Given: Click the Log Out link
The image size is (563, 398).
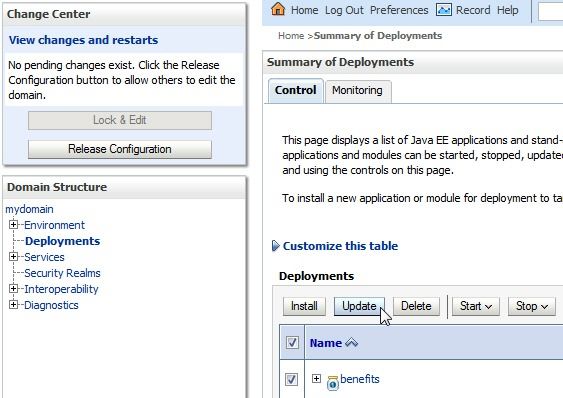Looking at the screenshot, I should 344,10.
